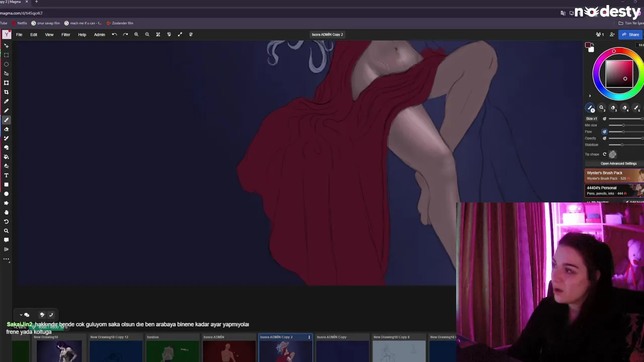Adjust the Stabilizer slider
The width and height of the screenshot is (644, 362).
(x=626, y=145)
